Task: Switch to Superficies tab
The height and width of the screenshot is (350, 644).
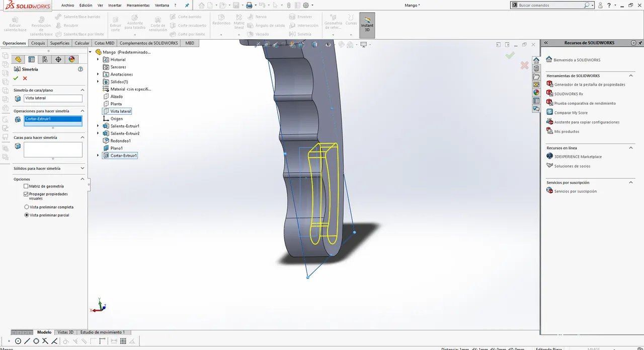Action: (60, 43)
